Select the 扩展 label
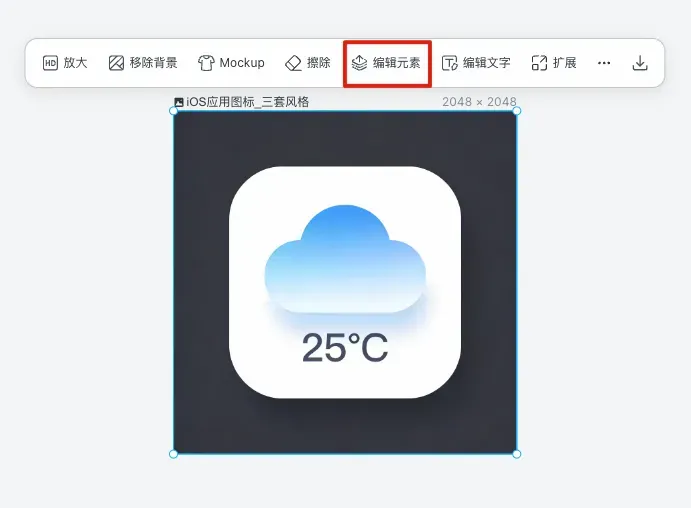The width and height of the screenshot is (691, 508). tap(565, 63)
